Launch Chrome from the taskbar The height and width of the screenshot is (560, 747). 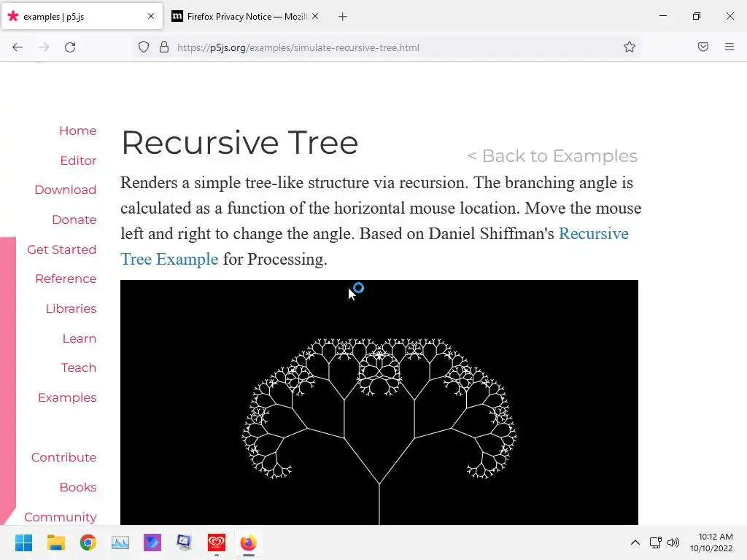pyautogui.click(x=88, y=542)
